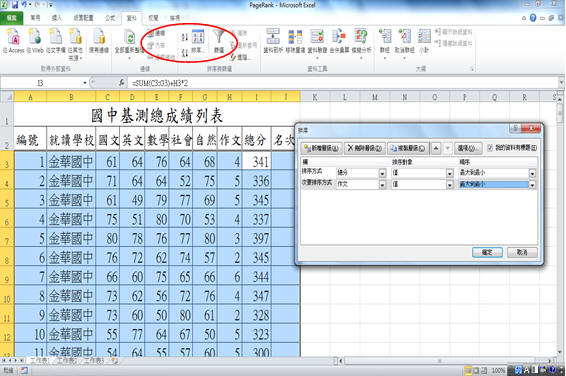
Task: Open first row Order dropdown
Action: coord(532,173)
